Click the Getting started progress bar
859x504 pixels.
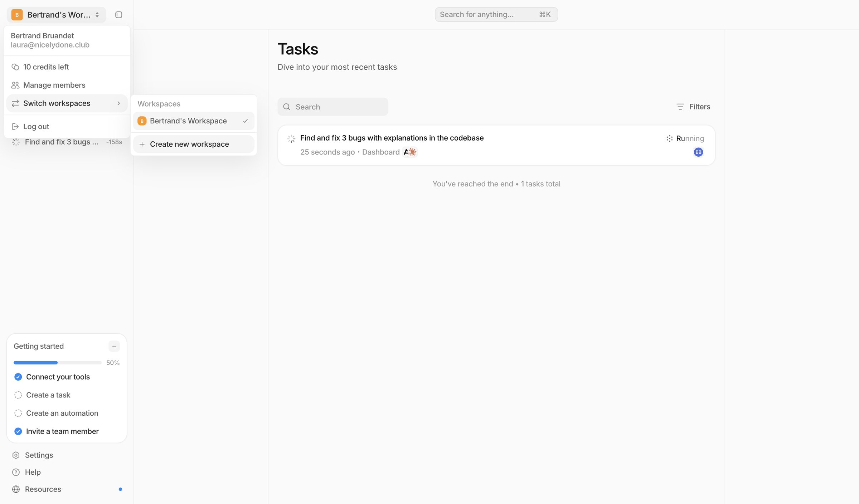[x=58, y=363]
